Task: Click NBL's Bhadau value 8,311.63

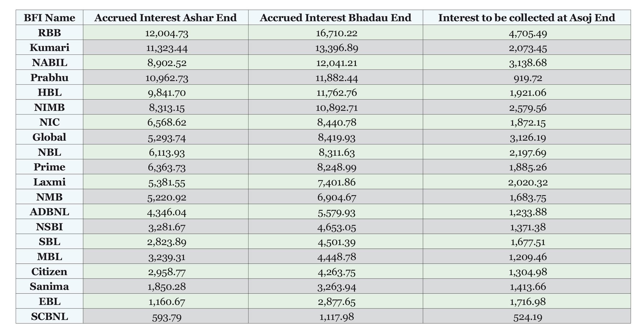Action: point(336,152)
